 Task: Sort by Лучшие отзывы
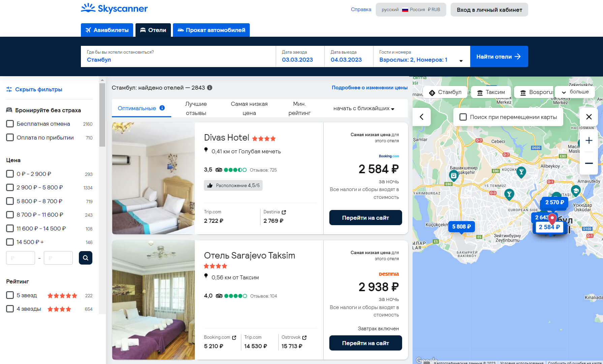[x=196, y=108]
